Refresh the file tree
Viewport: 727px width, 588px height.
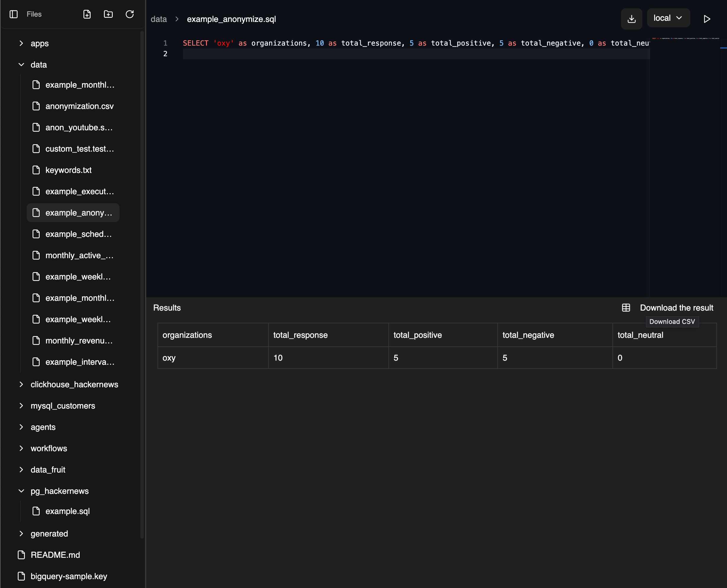click(130, 14)
